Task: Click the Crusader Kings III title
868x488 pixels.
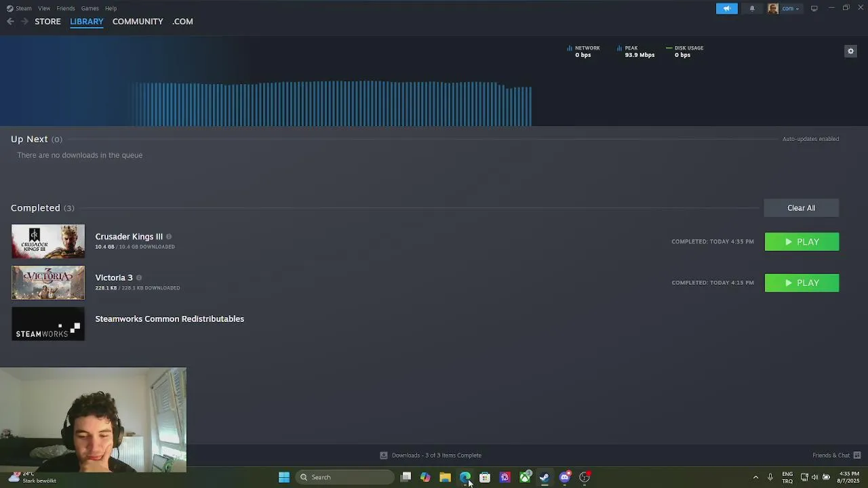Action: (129, 237)
